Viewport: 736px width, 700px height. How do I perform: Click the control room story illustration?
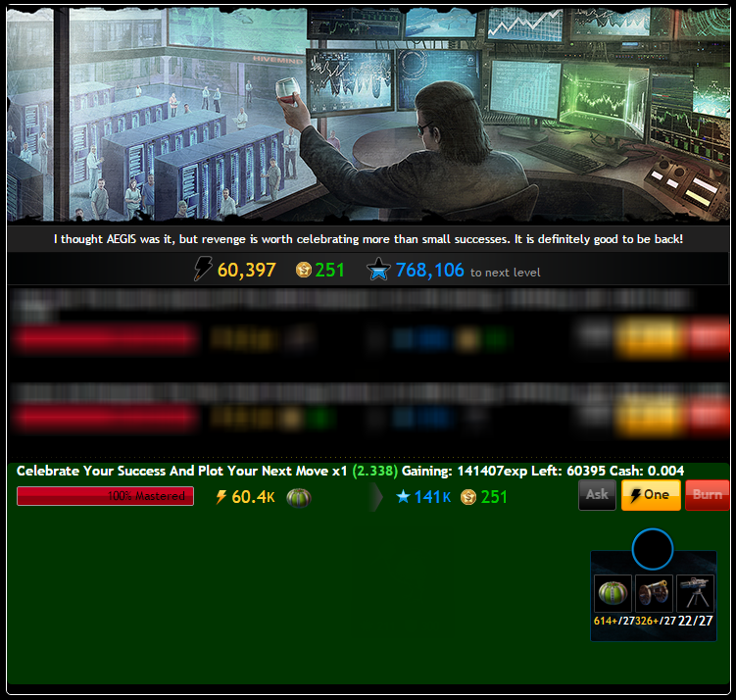368,114
